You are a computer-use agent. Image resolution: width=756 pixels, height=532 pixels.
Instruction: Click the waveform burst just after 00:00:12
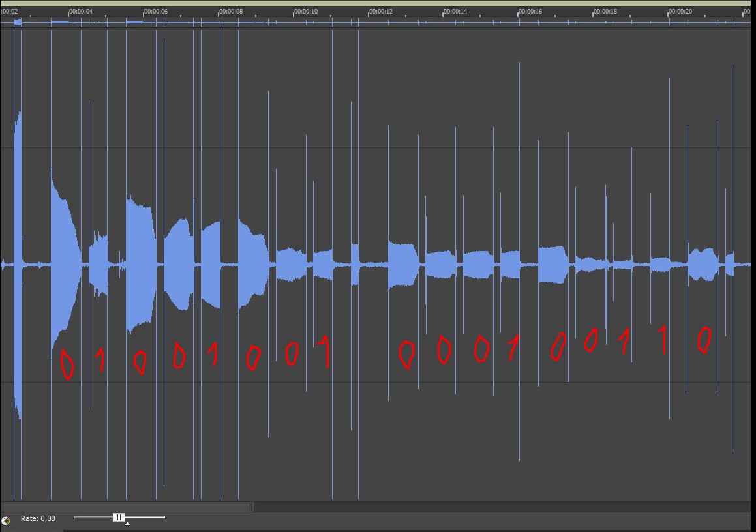(x=402, y=264)
